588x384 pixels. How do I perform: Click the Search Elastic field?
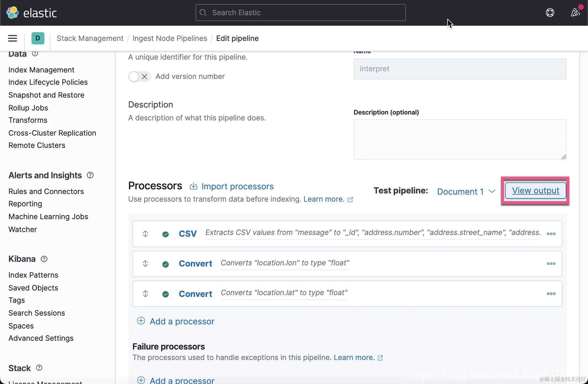pyautogui.click(x=301, y=13)
